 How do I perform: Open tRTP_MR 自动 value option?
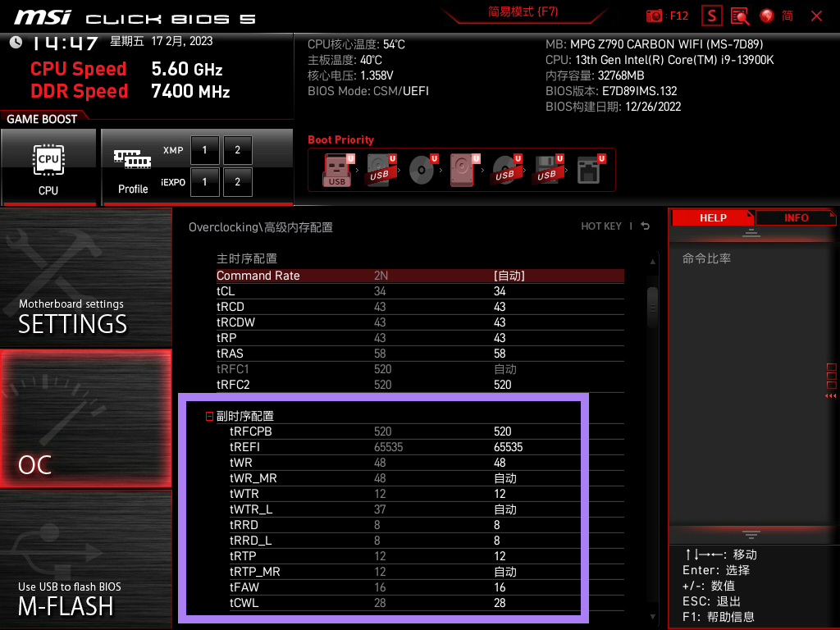[x=504, y=572]
